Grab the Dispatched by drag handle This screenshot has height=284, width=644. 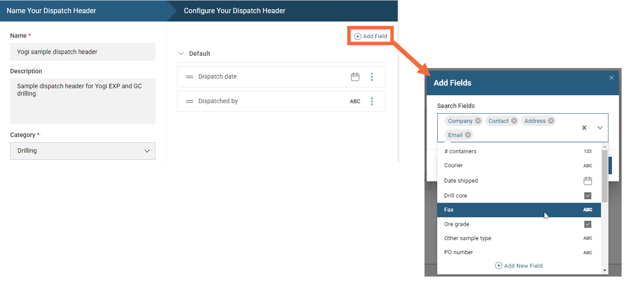tap(190, 101)
